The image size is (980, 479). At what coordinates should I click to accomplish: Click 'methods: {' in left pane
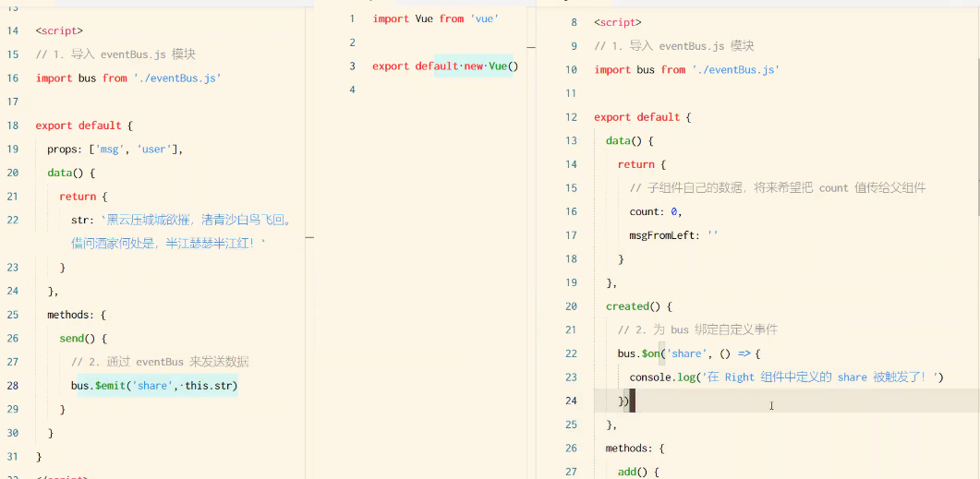tap(78, 315)
